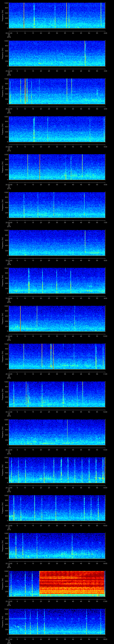Click the "20:04:00" start time label
This screenshot has width=114, height=644.
9,147
